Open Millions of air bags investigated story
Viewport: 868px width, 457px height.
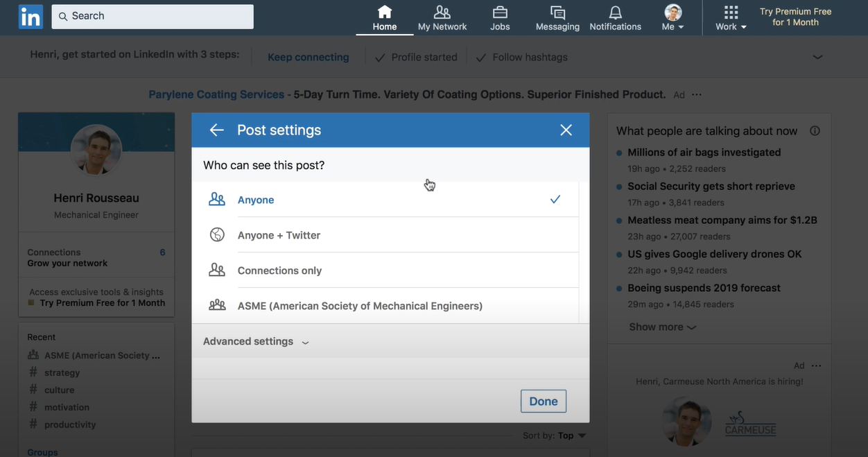[x=704, y=153]
